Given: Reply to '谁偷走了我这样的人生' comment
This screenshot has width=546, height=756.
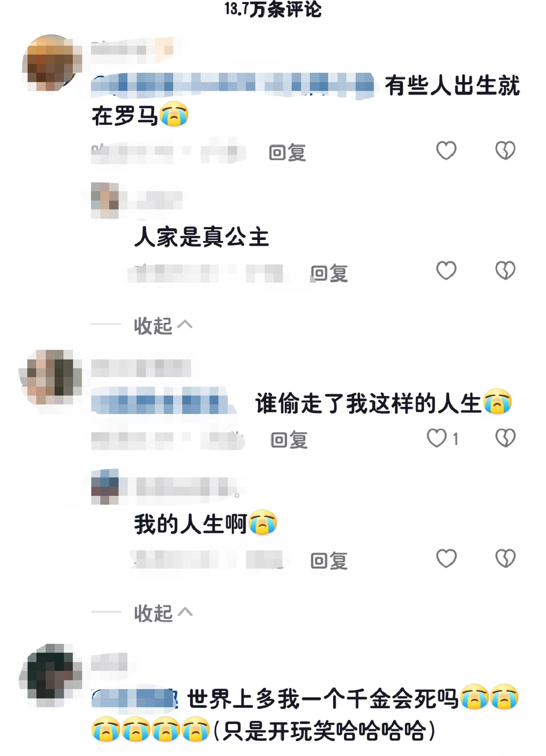Looking at the screenshot, I should click(289, 440).
